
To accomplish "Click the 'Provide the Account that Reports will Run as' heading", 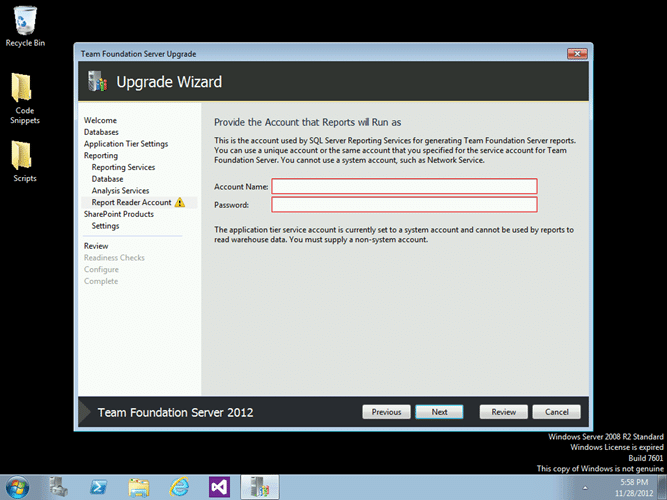I will [x=307, y=122].
